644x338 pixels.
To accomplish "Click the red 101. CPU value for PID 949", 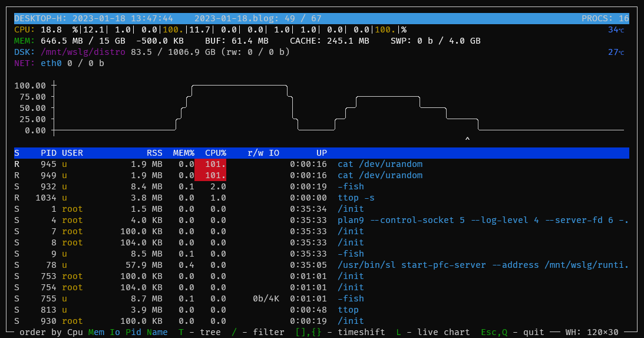I will point(210,175).
